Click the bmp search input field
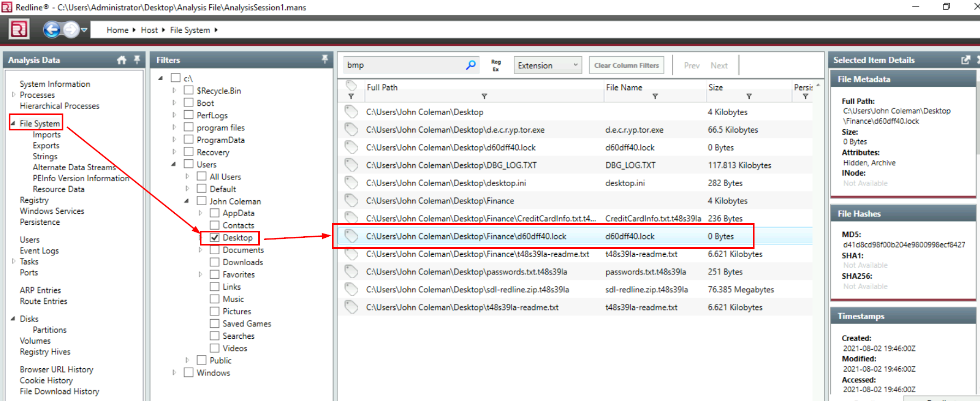The width and height of the screenshot is (980, 401). 404,65
